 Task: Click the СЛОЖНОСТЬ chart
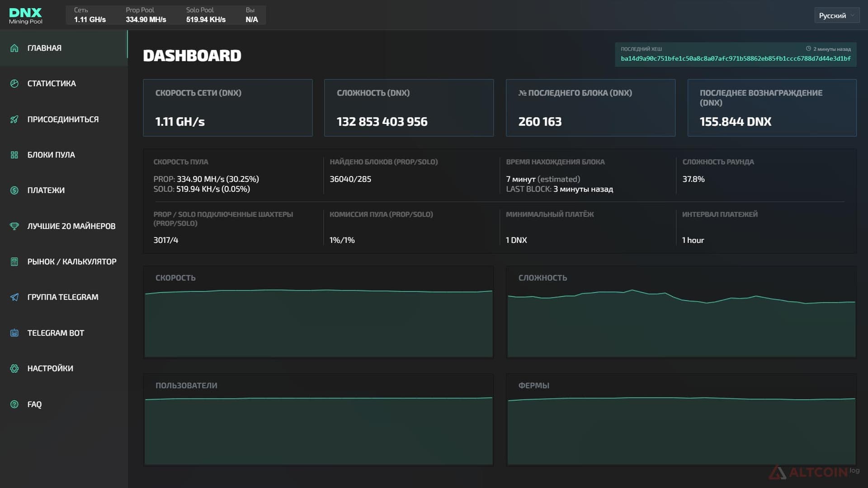click(x=681, y=312)
